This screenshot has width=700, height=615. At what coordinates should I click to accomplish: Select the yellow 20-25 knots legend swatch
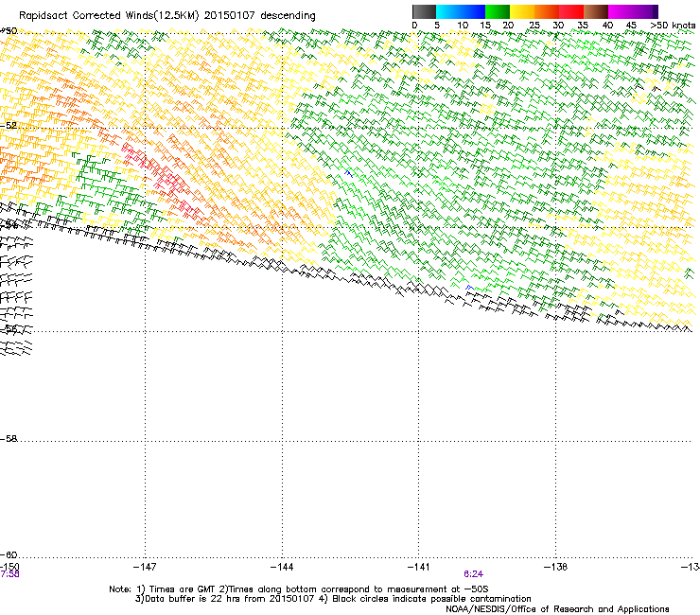pos(522,11)
